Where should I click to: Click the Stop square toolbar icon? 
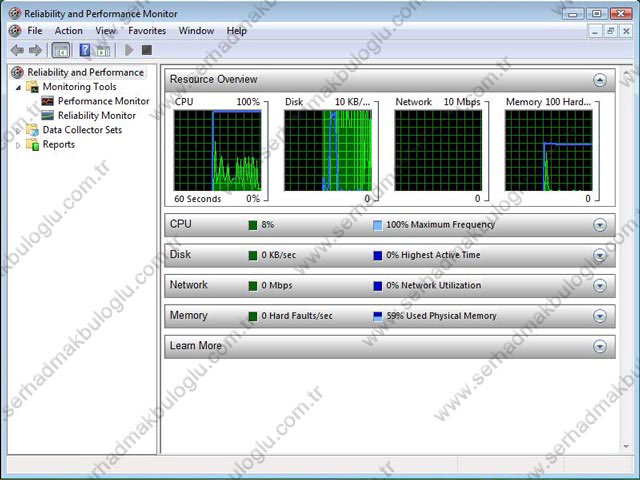147,50
